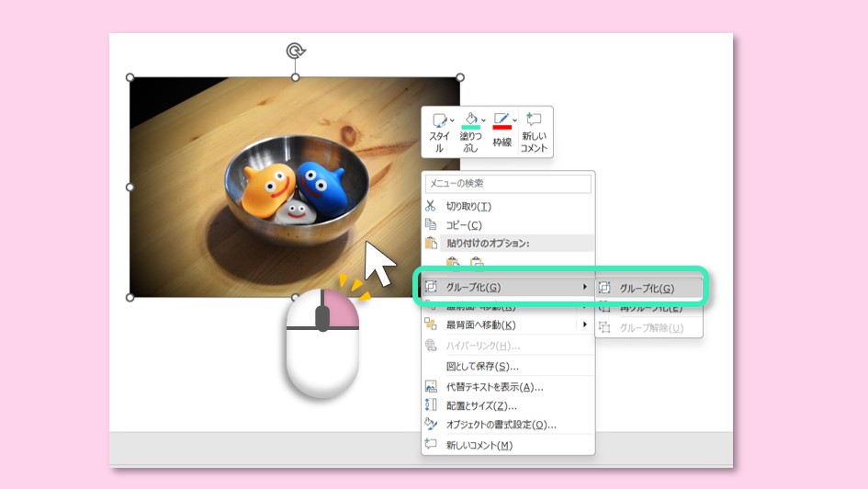
Task: Choose 新しいコメント(M) in context menu
Action: click(x=508, y=445)
